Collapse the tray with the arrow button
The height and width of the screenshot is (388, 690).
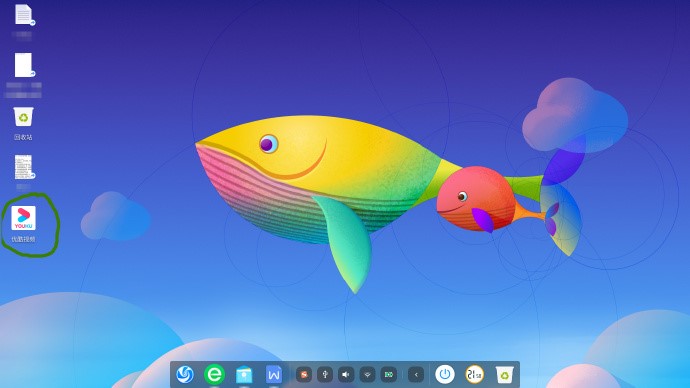(x=416, y=375)
